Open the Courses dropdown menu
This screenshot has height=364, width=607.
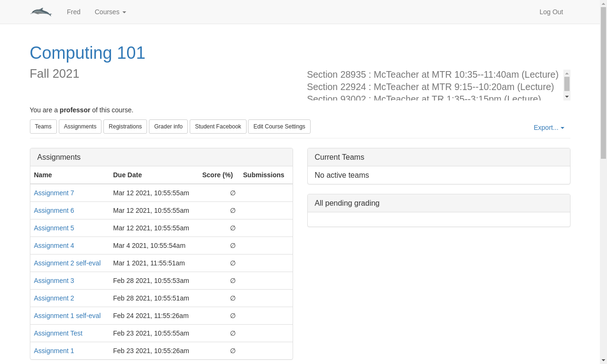[110, 12]
